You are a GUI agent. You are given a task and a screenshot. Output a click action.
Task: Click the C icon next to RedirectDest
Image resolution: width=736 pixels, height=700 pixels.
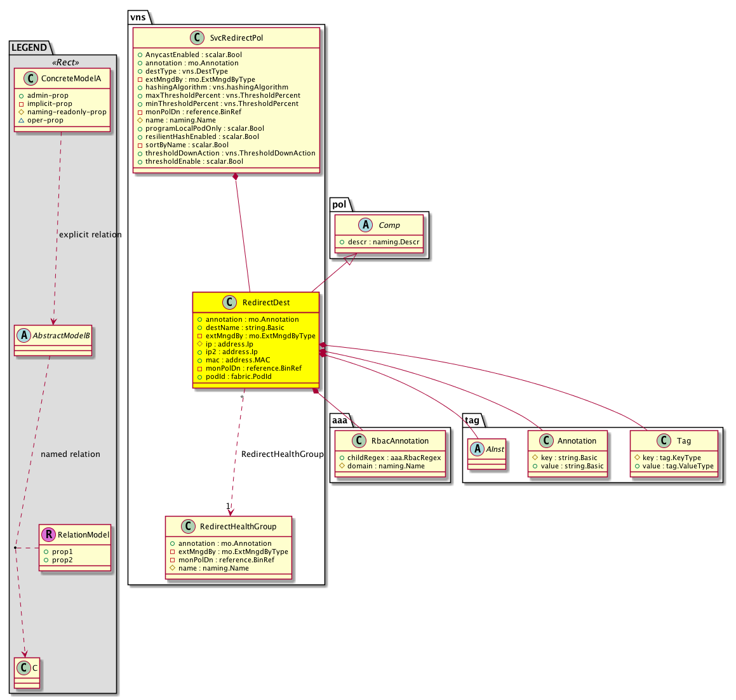(229, 303)
